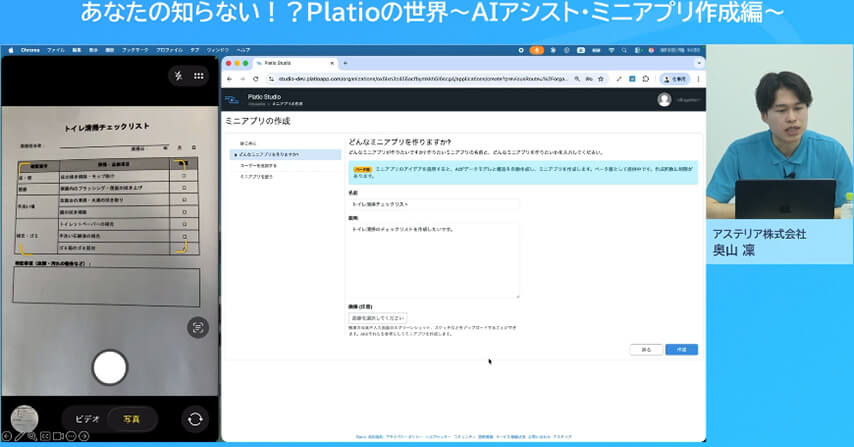Open the camera options grid icon
This screenshot has width=854, height=447.
(x=205, y=76)
